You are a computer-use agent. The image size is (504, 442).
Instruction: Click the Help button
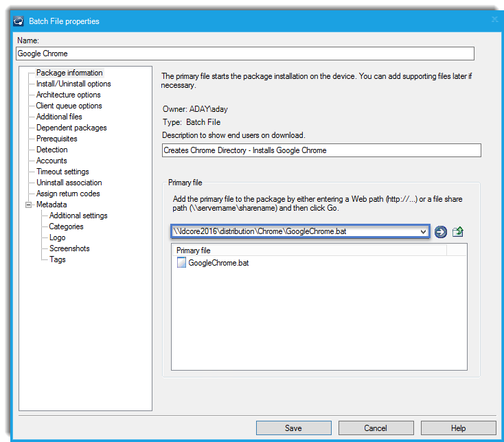[458, 428]
